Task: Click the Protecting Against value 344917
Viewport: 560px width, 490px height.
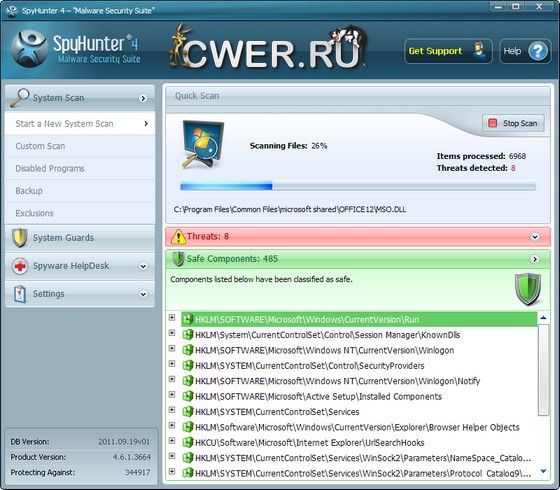Action: click(x=137, y=472)
